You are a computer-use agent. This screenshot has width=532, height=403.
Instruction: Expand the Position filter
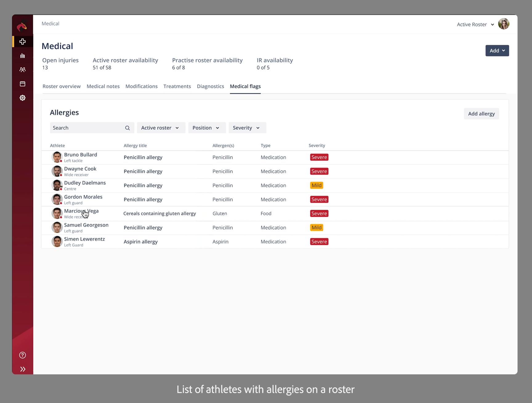(x=207, y=128)
